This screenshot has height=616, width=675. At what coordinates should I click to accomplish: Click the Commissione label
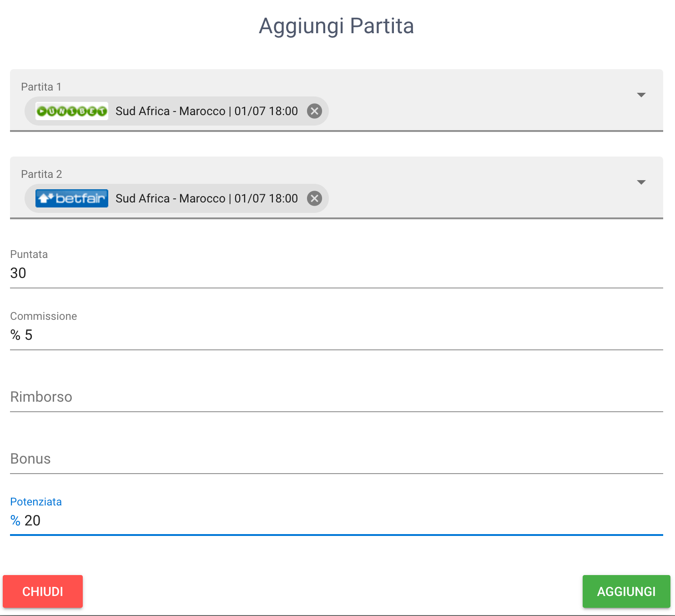click(44, 316)
